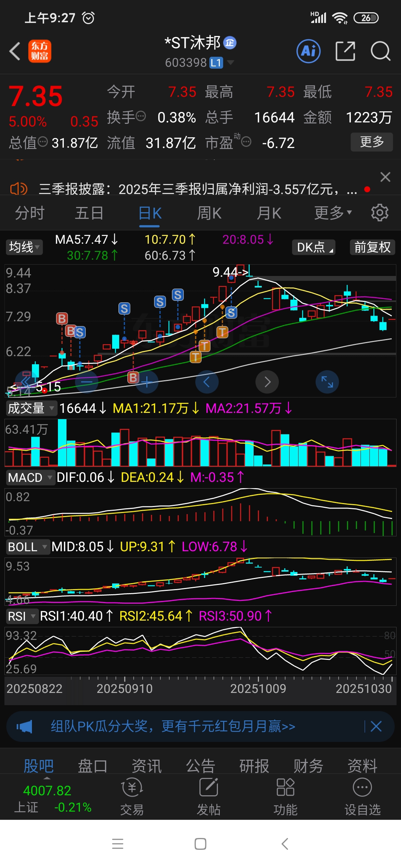Tap the 设自选 add-to-watchlist icon
Image resolution: width=401 pixels, height=868 pixels.
pos(362,796)
